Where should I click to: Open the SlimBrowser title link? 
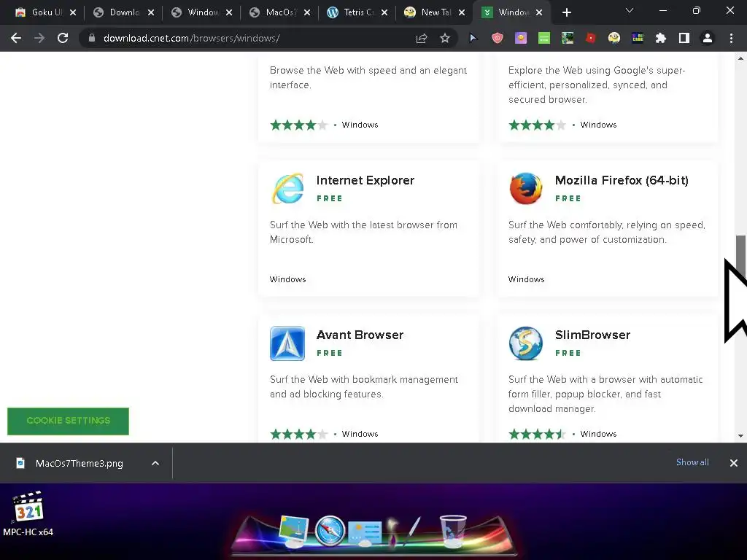coord(592,335)
